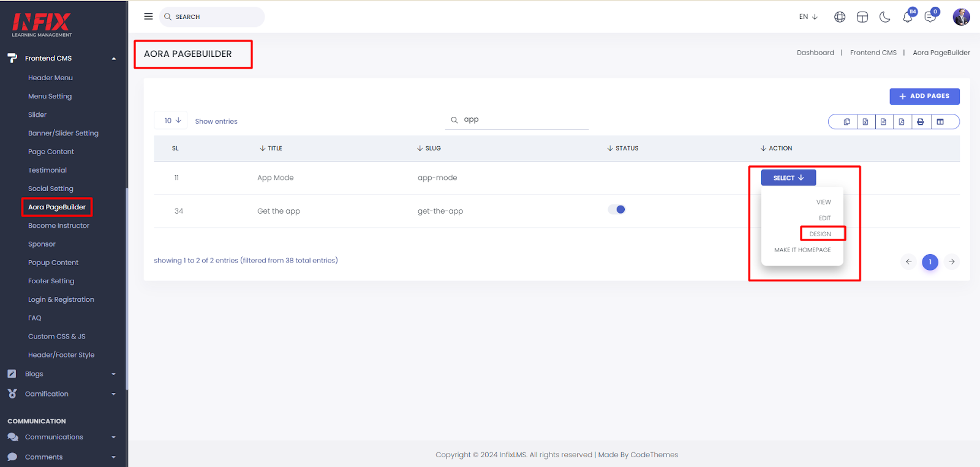Sort table by TITLE column

(271, 148)
